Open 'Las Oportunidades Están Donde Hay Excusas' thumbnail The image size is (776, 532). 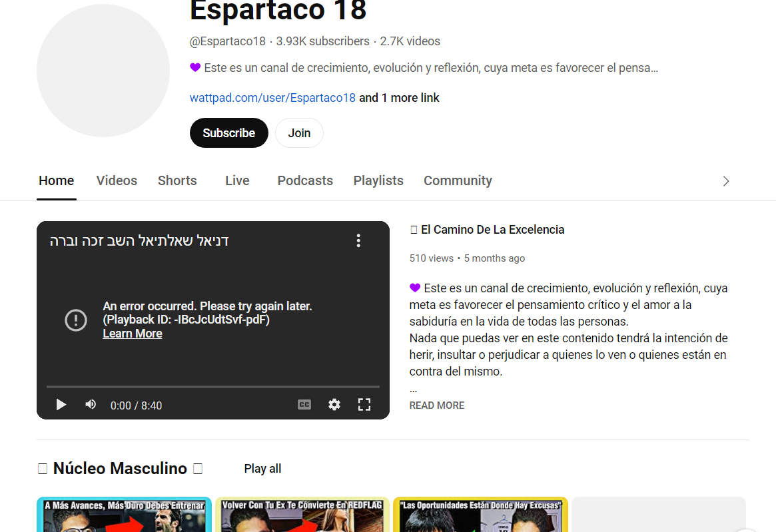(480, 515)
